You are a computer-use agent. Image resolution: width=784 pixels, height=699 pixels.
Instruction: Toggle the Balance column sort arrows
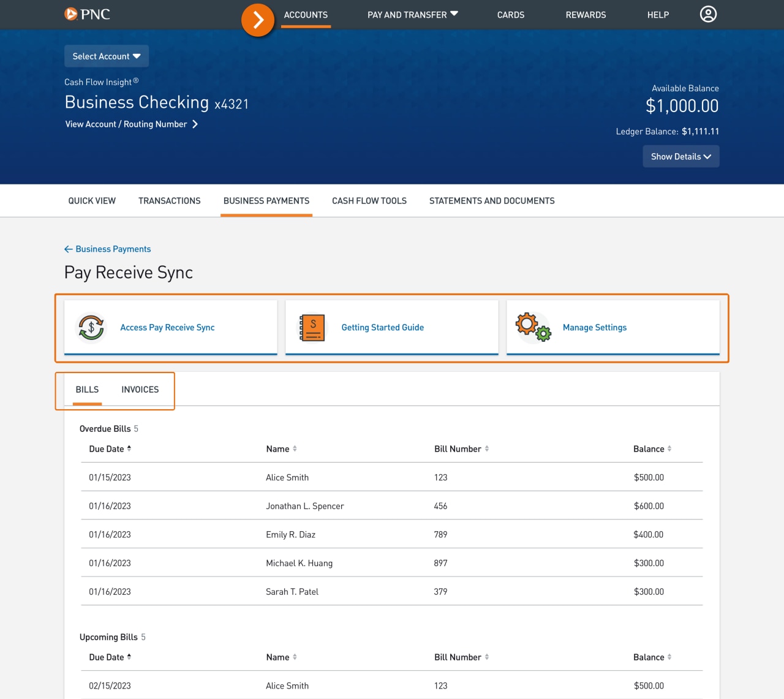click(x=671, y=448)
